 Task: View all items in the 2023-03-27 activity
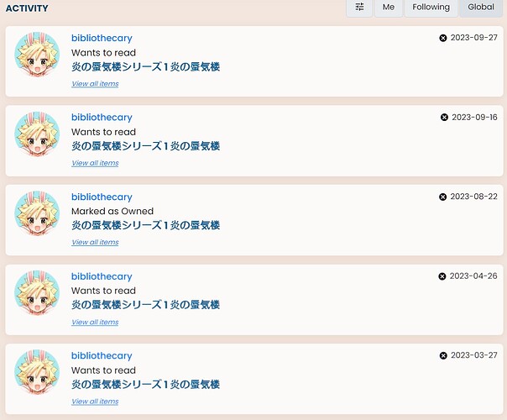pos(95,402)
